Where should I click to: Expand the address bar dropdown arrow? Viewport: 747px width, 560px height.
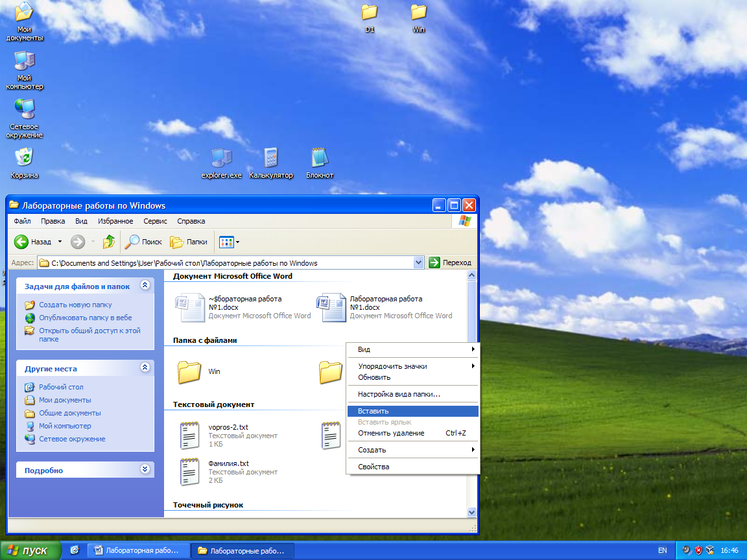tap(418, 262)
